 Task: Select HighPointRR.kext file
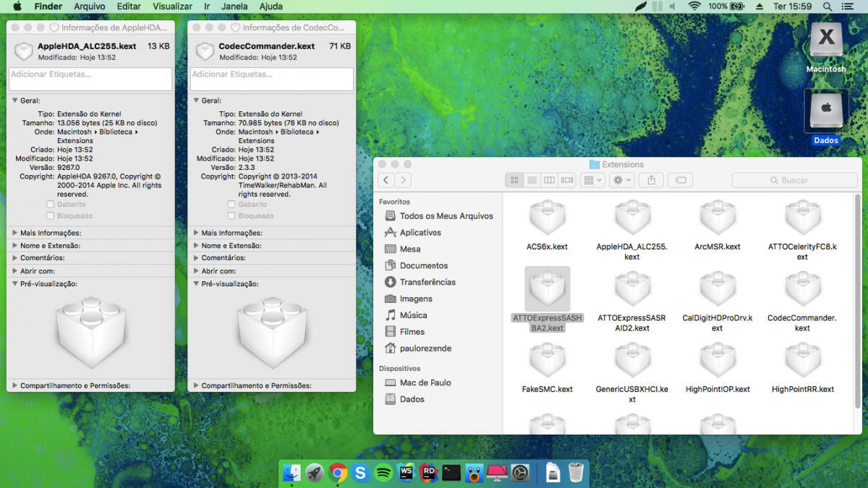point(802,360)
